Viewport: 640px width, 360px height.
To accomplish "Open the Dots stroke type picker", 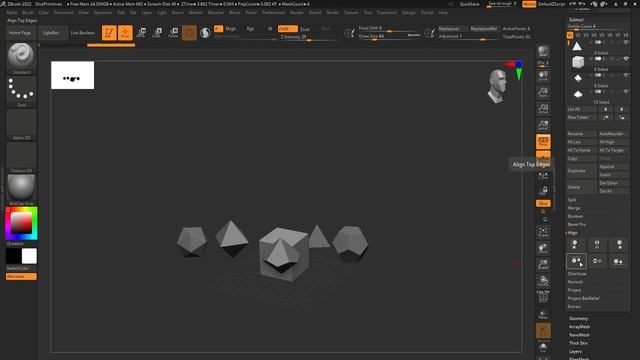I will point(21,91).
